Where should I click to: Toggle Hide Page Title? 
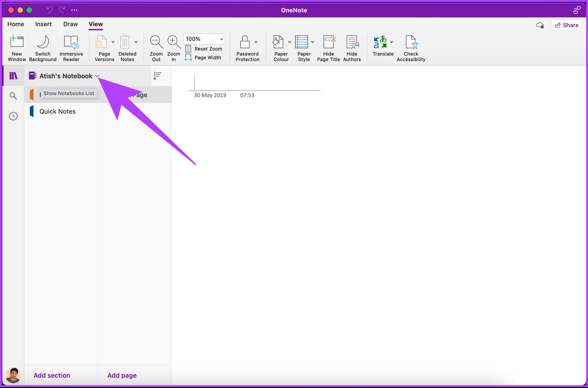tap(328, 48)
